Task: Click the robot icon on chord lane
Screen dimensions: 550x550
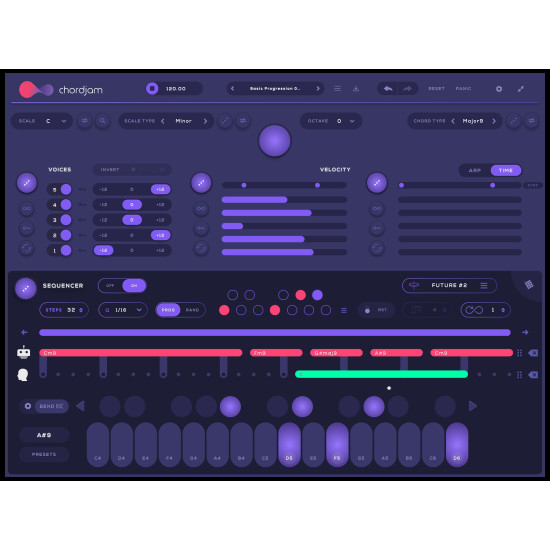Action: click(24, 352)
